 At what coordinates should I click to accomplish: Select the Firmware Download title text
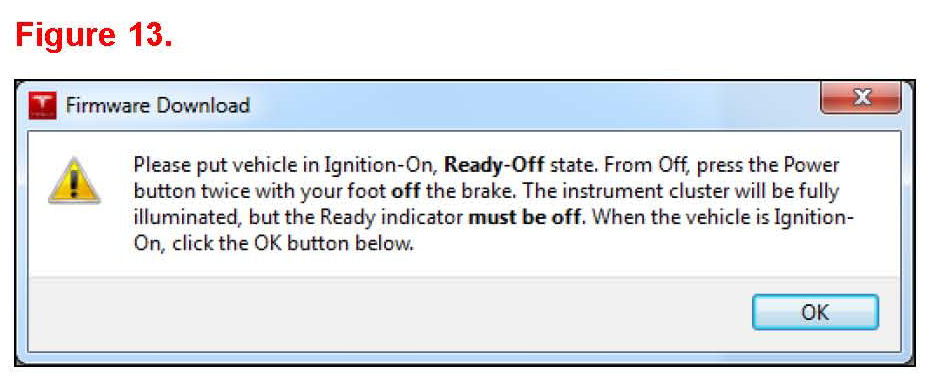point(157,106)
